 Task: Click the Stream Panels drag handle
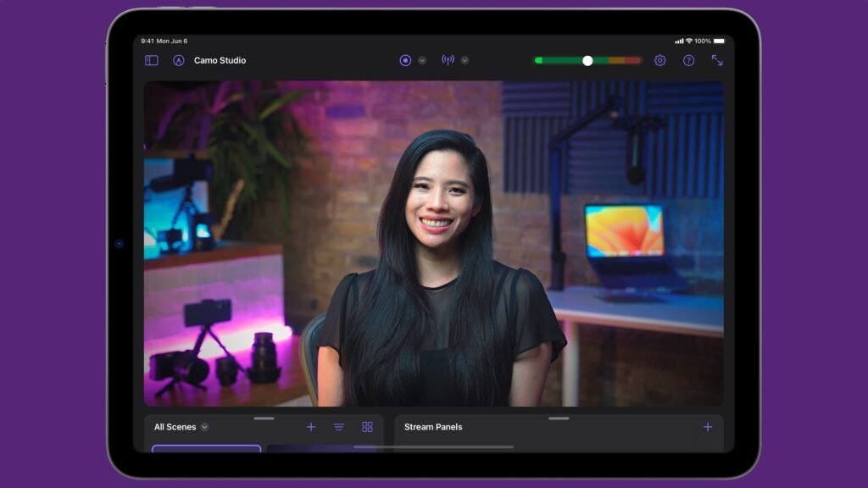point(559,419)
